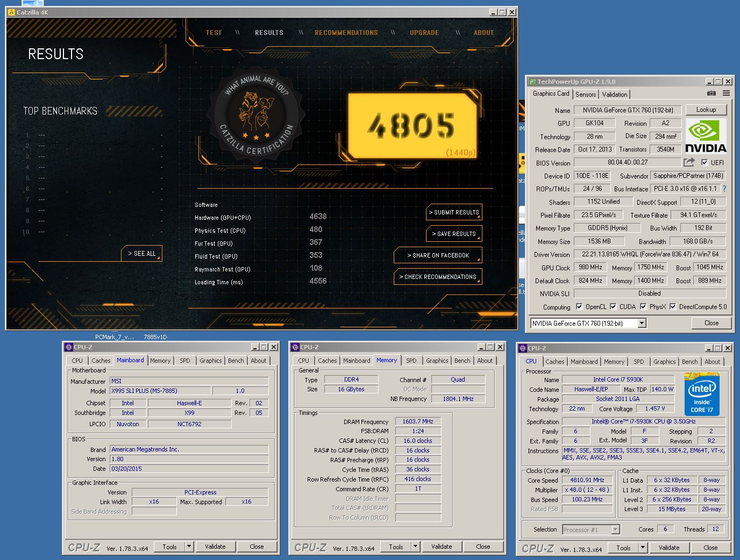
Task: Click the Driver Version field in GPU-Z
Action: click(x=650, y=254)
